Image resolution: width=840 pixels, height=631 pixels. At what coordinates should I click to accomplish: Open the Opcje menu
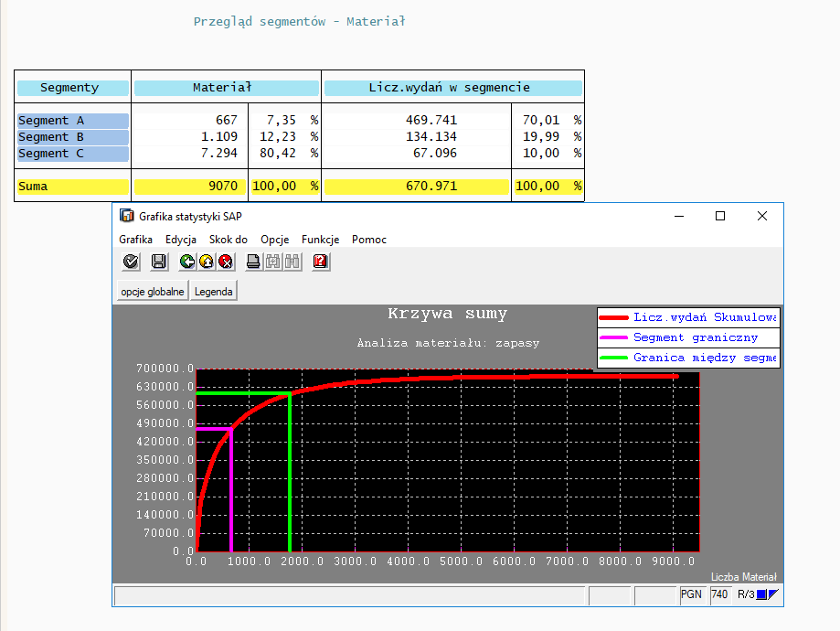(274, 240)
